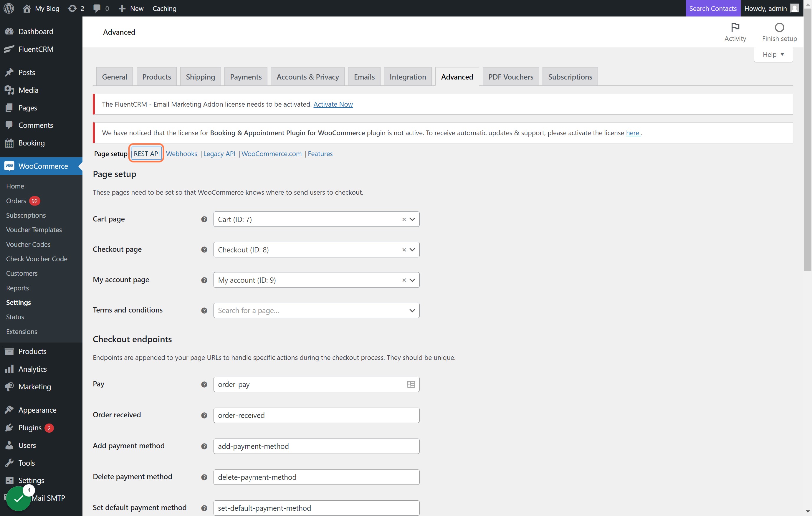Screen dimensions: 812x516
Task: Switch to the Payments tab
Action: (246, 77)
